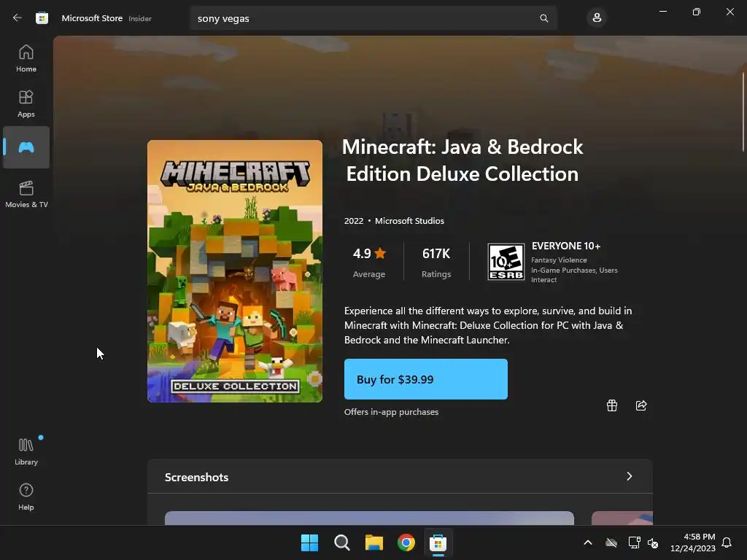
Task: Go back with the back arrow
Action: (18, 18)
